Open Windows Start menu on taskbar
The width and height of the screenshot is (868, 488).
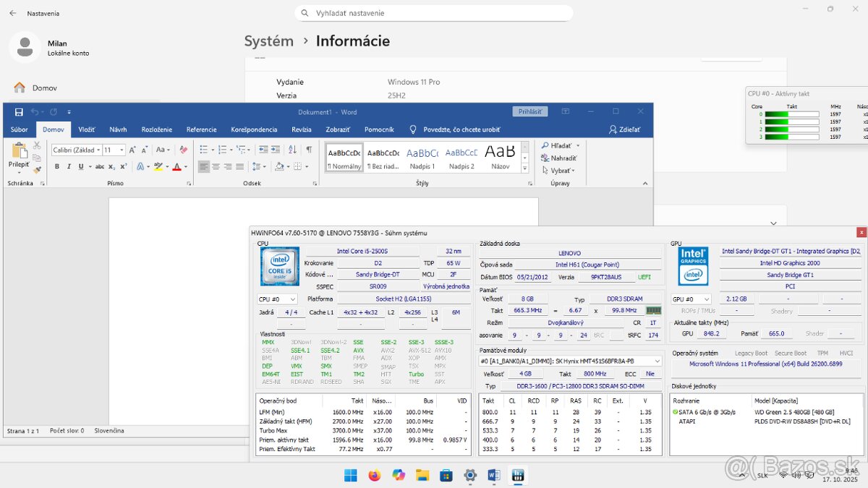click(x=351, y=475)
